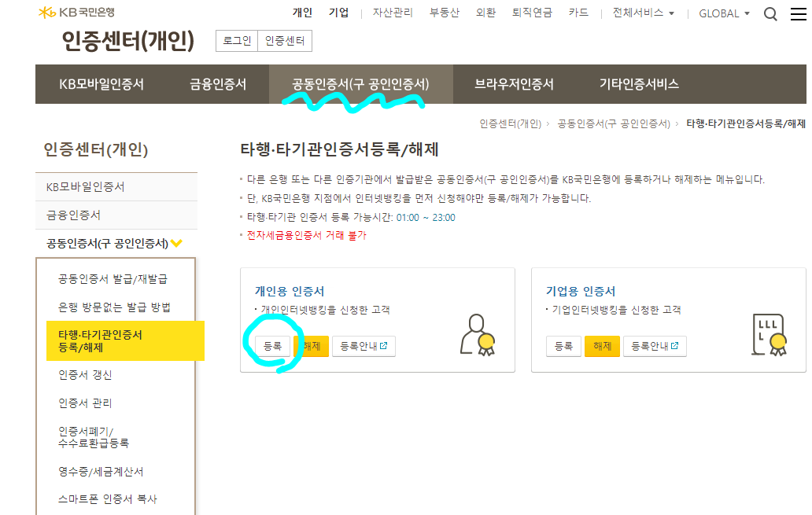Open the hamburger menu icon
The height and width of the screenshot is (515, 812).
pyautogui.click(x=798, y=14)
